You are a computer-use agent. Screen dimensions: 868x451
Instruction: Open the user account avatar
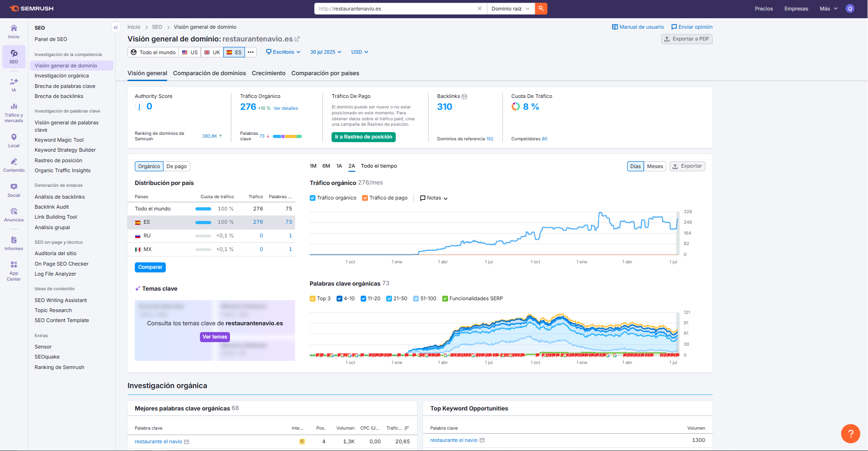click(850, 9)
